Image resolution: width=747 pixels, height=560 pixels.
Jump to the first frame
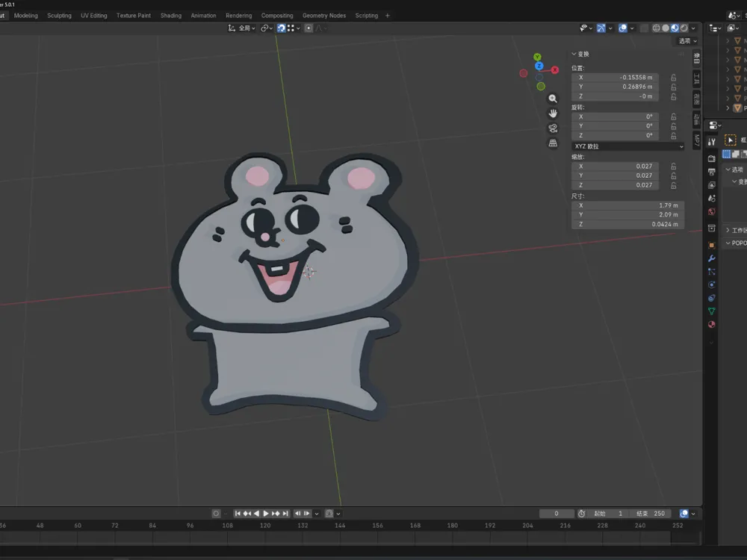(x=238, y=514)
